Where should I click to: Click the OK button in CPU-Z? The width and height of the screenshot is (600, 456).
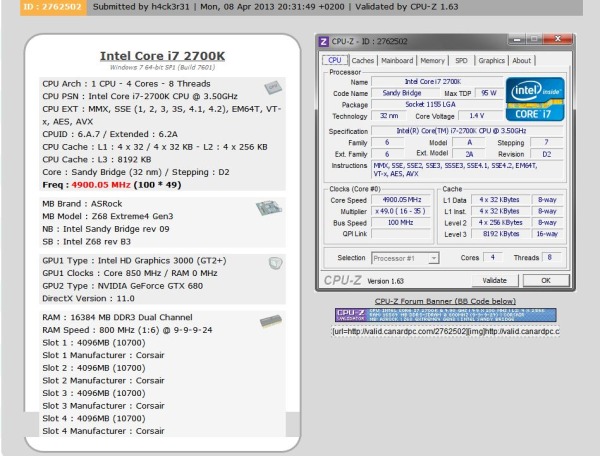click(546, 280)
